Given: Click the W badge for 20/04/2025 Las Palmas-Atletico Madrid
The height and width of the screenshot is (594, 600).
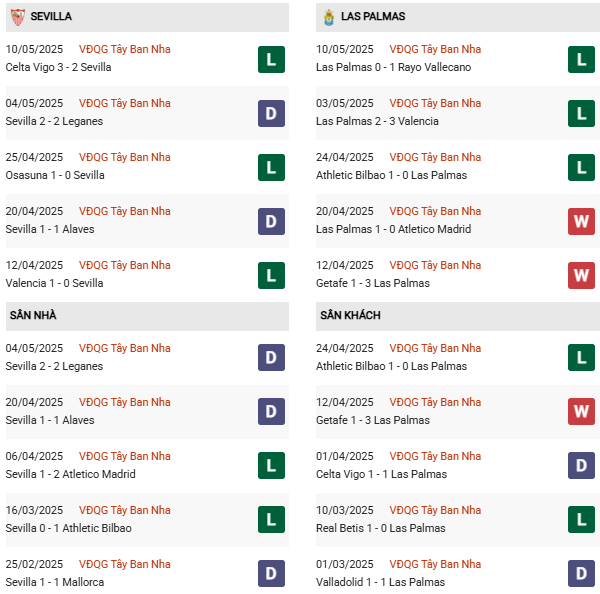Looking at the screenshot, I should [x=581, y=221].
